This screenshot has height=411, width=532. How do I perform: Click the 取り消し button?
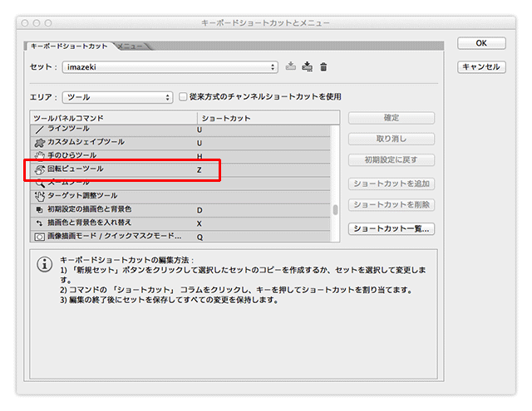[392, 139]
